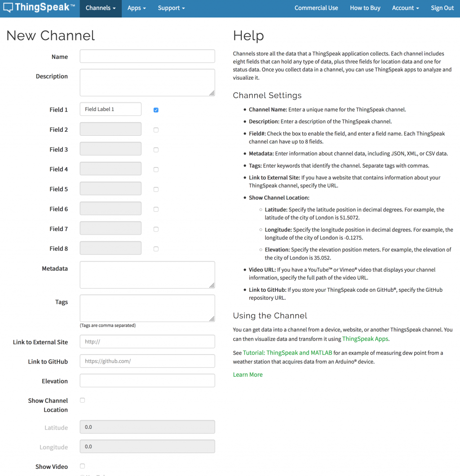This screenshot has height=476, width=460.
Task: Toggle the Show Video checkbox
Action: (x=83, y=466)
